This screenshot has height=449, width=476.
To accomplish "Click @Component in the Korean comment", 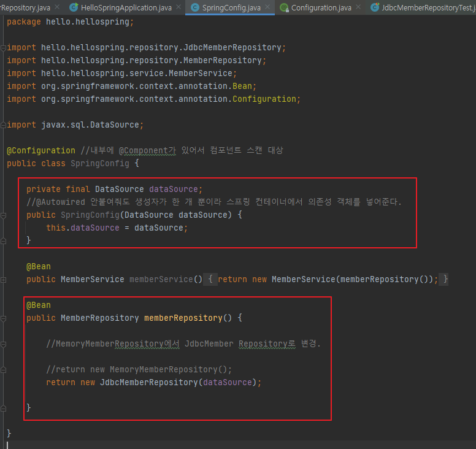I will [x=144, y=150].
